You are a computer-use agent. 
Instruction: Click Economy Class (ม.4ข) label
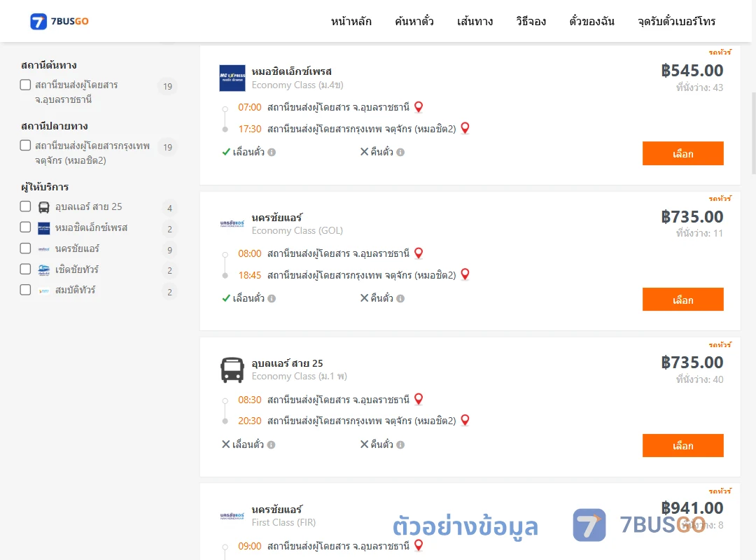pos(297,85)
